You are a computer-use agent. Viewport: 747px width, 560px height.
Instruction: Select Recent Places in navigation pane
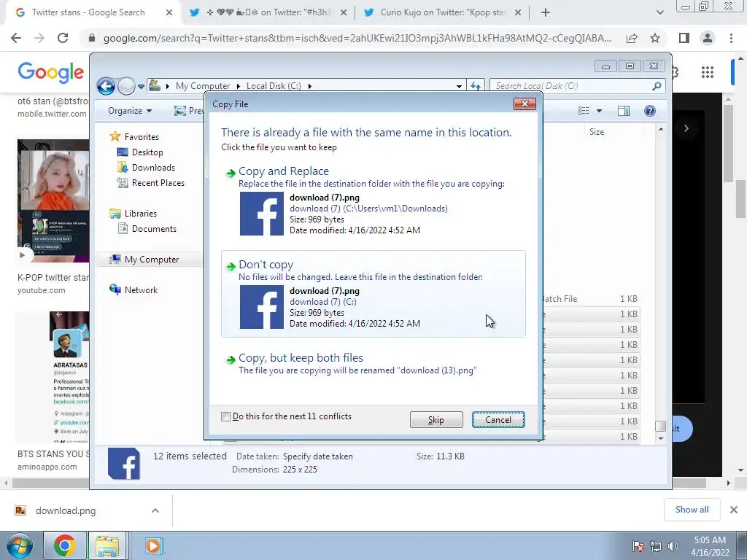tap(158, 182)
